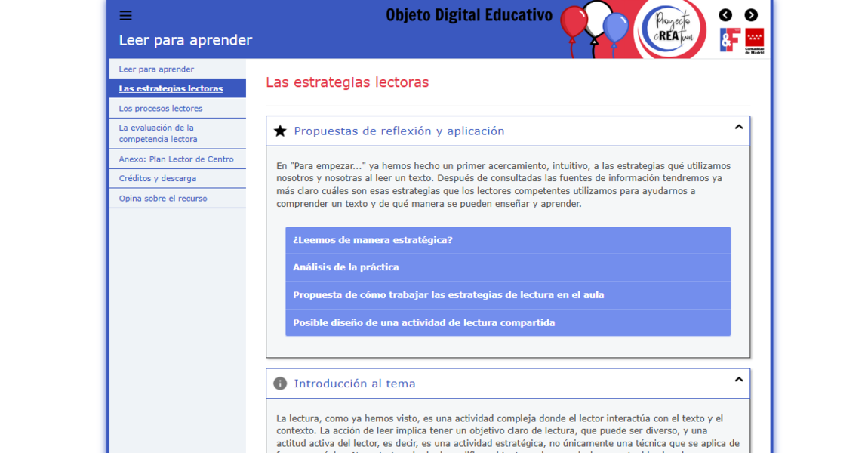Click Opina sobre el recurso link
This screenshot has width=868, height=453.
(x=162, y=199)
